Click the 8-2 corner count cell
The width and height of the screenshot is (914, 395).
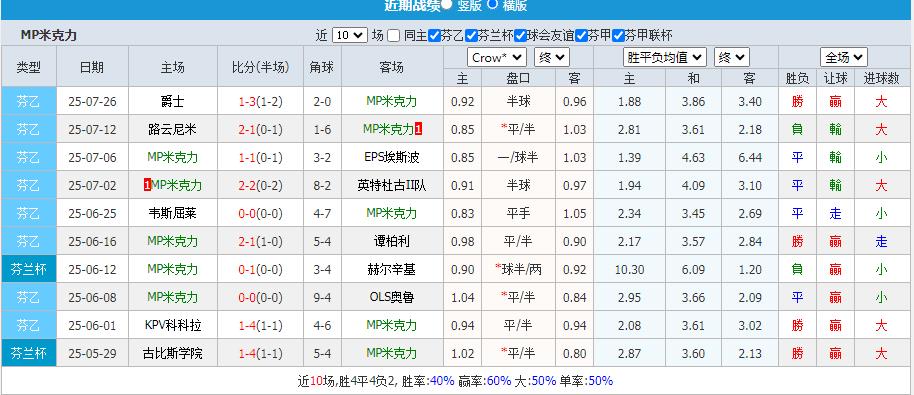[322, 185]
